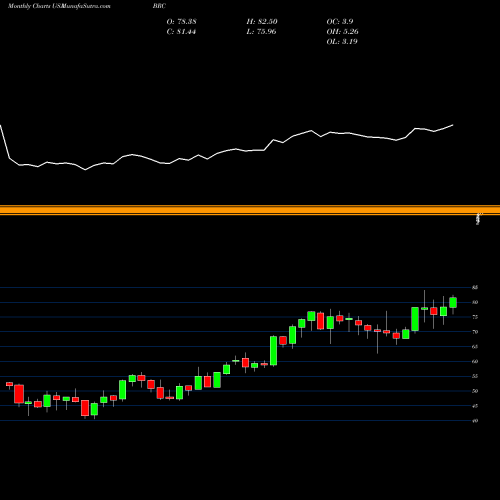The height and width of the screenshot is (500, 500).
Task: Select the close value 'C: 81.44'
Action: (x=181, y=32)
